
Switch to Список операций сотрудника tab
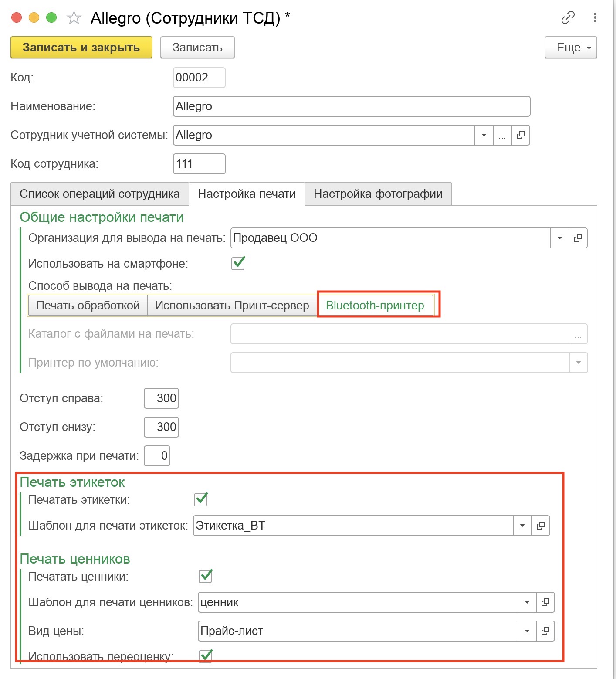tap(100, 194)
